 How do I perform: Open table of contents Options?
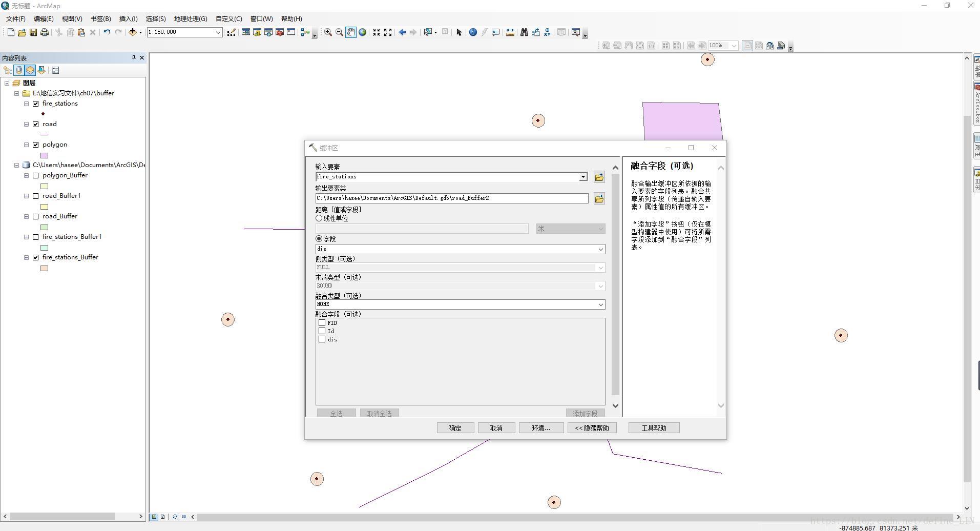56,70
